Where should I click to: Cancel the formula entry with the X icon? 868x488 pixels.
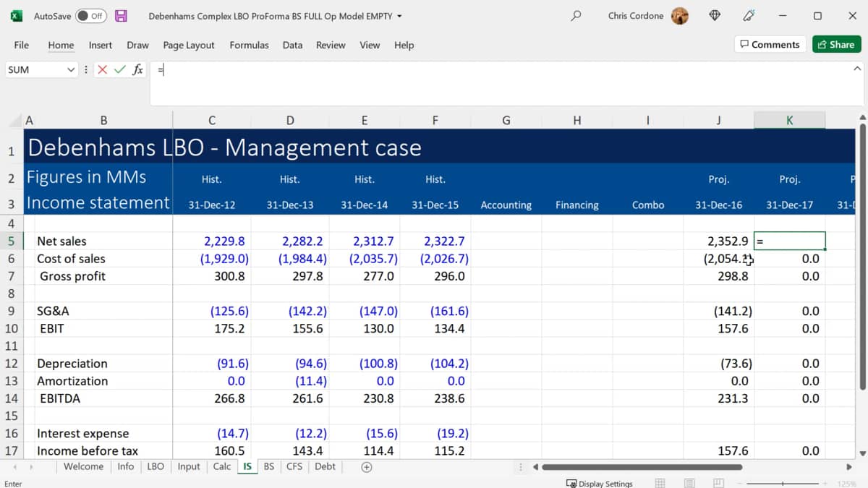click(x=102, y=70)
